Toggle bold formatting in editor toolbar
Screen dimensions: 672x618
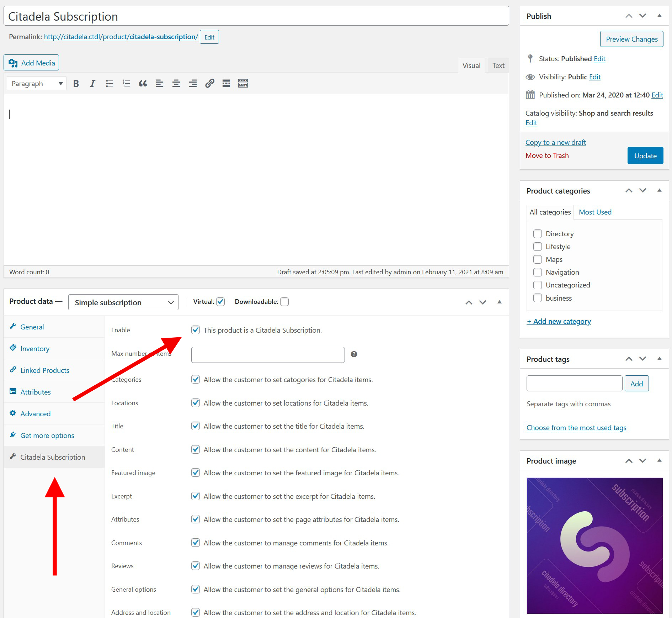point(76,84)
